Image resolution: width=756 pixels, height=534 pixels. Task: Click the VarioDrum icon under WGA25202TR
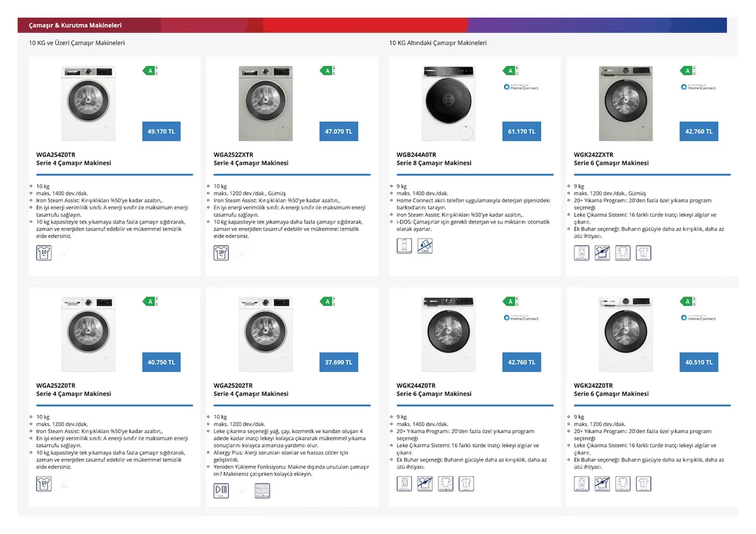coord(262,491)
